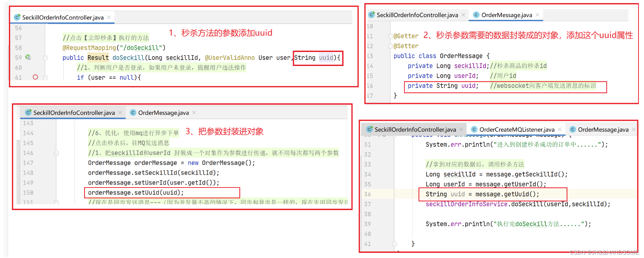Viewport: 644px width, 258px height.
Task: Select SeckillOrderInfoController.java tab above line 143
Action: [x=73, y=113]
